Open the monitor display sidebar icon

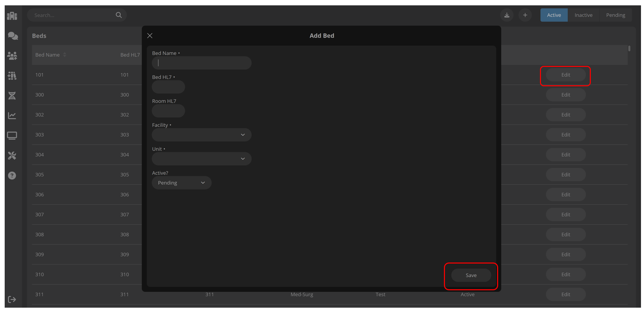click(x=12, y=135)
